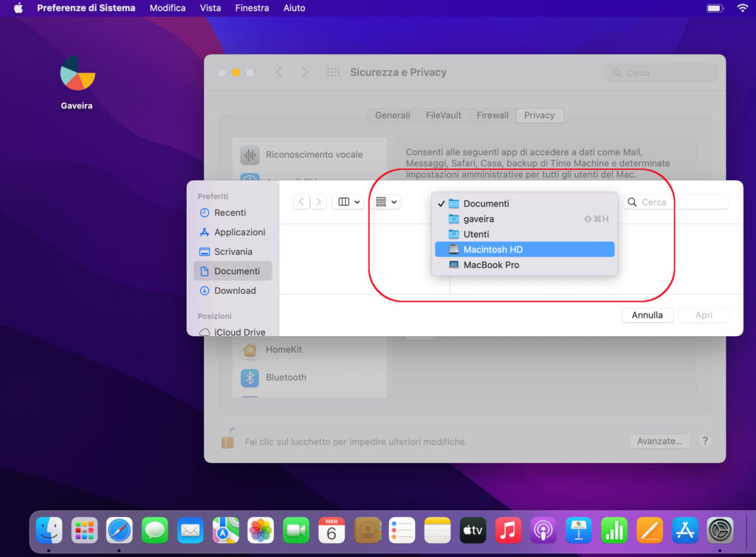Image resolution: width=756 pixels, height=557 pixels.
Task: Click the Avanzate... button
Action: coord(659,441)
